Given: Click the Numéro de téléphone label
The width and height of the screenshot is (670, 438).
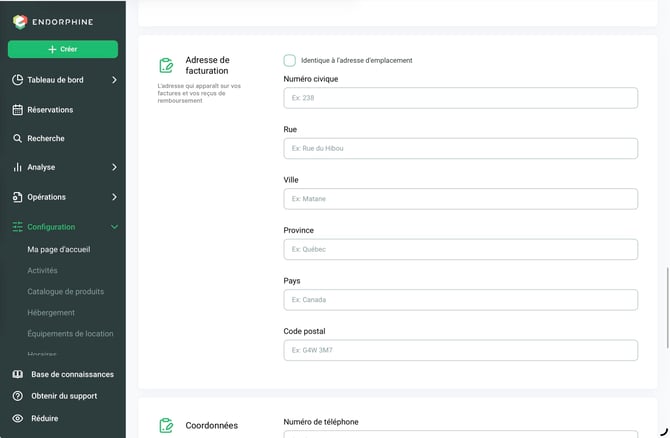Looking at the screenshot, I should click(x=321, y=422).
